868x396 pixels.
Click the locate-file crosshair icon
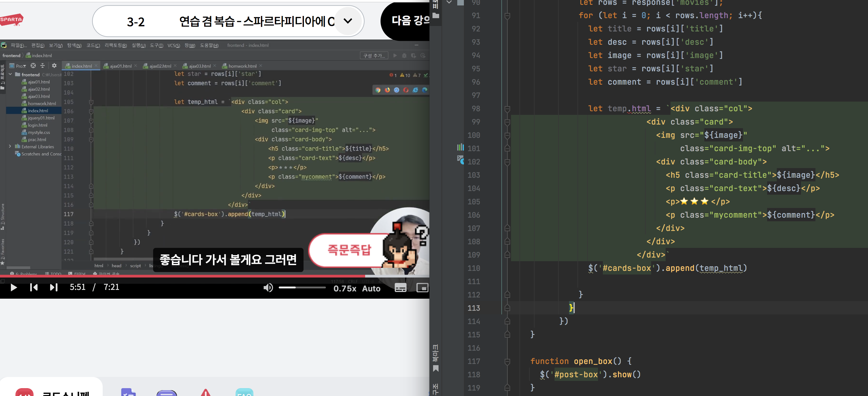click(x=33, y=65)
